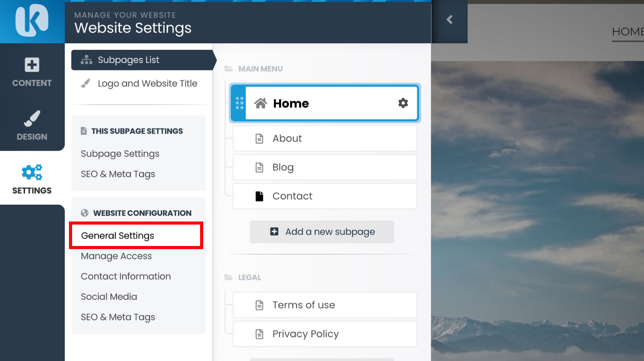Click the HOME link in the website preview
The height and width of the screenshot is (361, 644).
(628, 31)
